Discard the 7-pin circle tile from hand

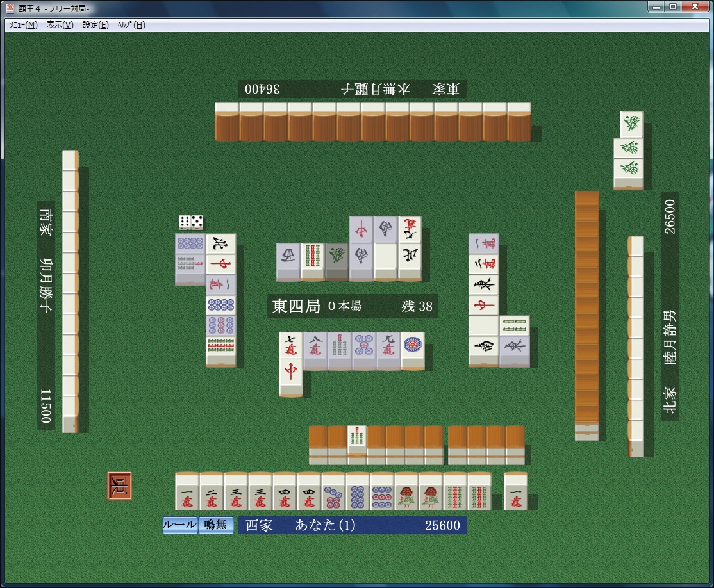point(333,493)
